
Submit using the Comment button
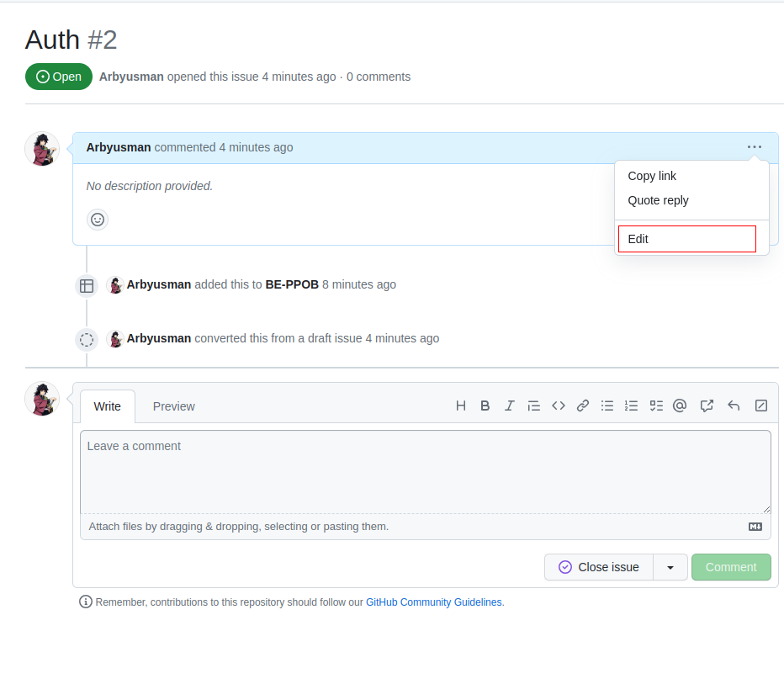point(731,567)
